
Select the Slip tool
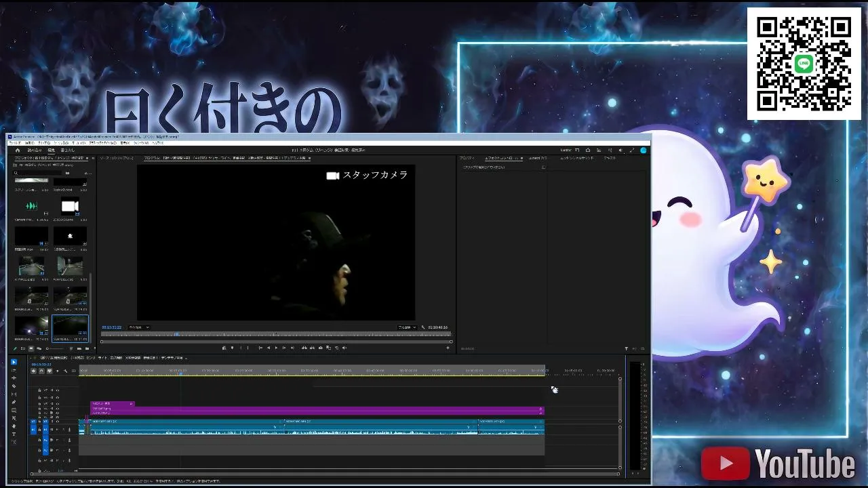tap(14, 394)
